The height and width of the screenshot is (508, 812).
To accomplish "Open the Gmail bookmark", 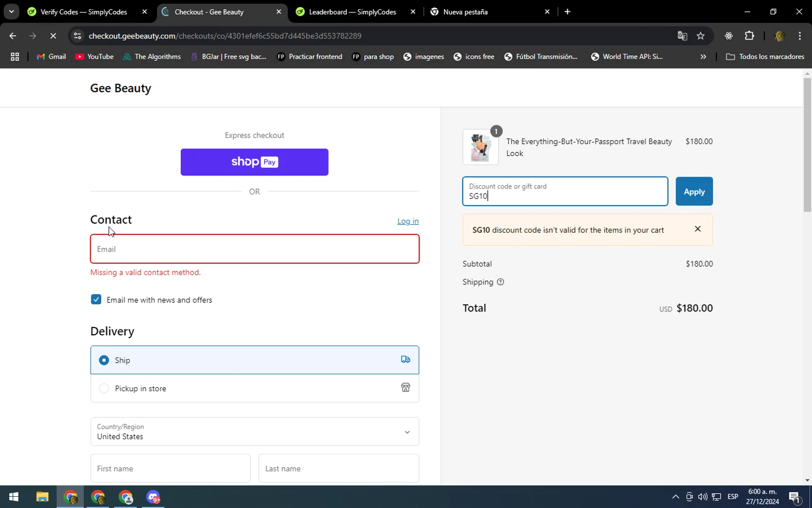I will [x=51, y=56].
